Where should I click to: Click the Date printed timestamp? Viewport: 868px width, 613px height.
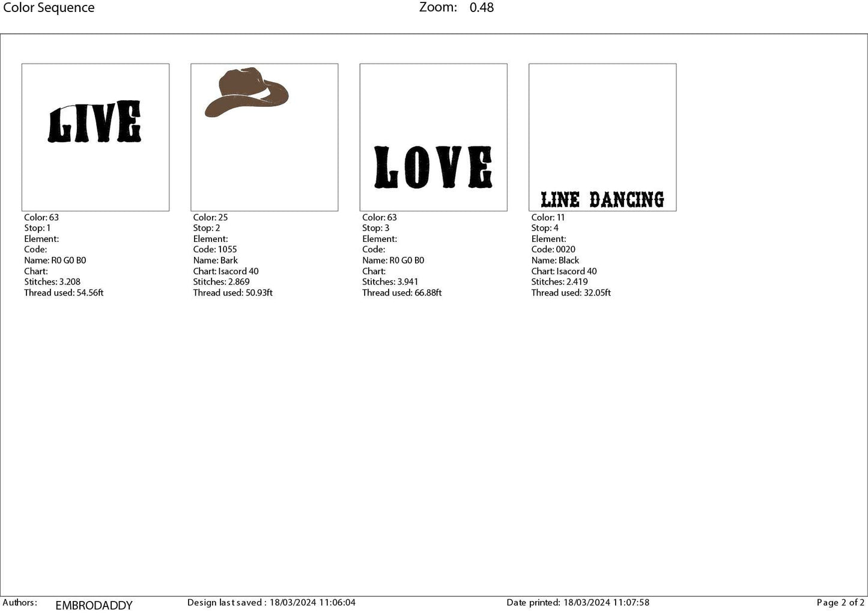coord(578,602)
